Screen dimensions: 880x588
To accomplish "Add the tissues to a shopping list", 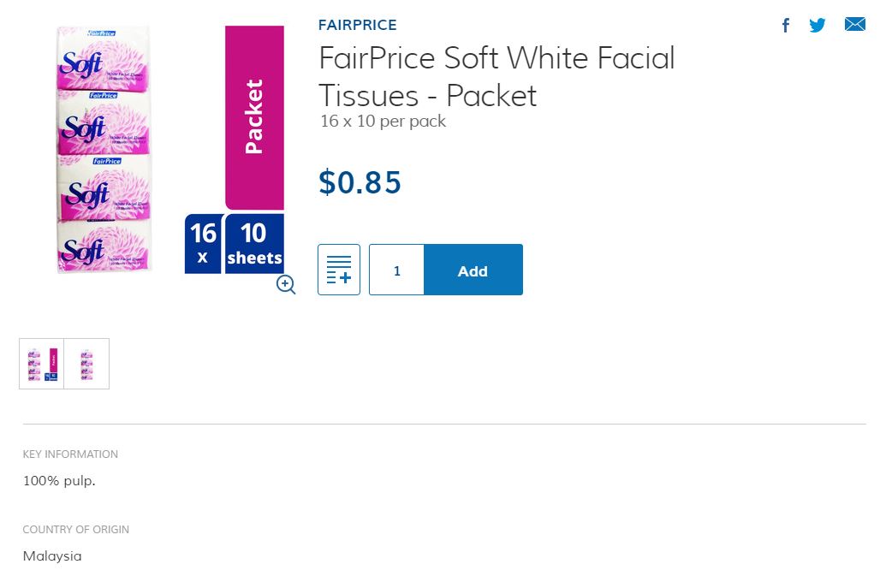I will (x=339, y=270).
